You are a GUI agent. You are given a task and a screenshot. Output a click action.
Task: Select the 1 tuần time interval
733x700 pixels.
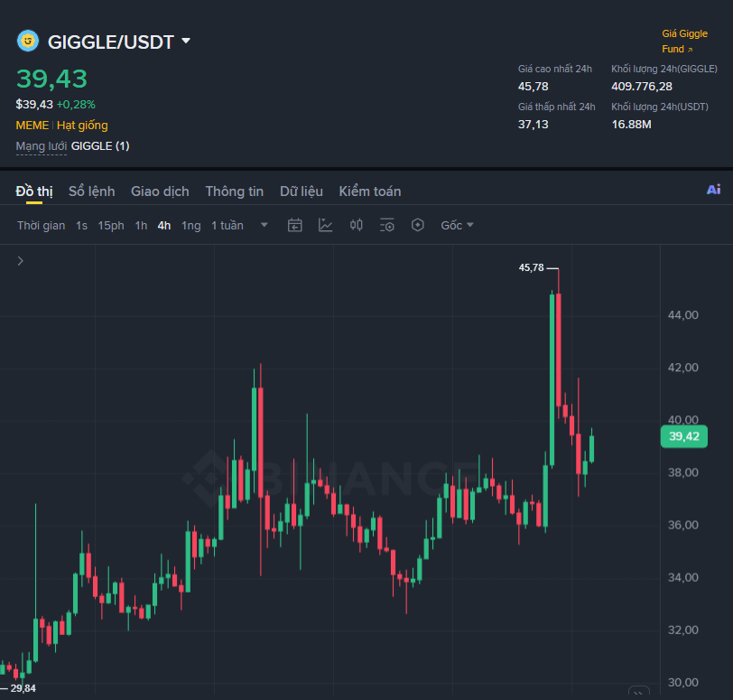(227, 226)
